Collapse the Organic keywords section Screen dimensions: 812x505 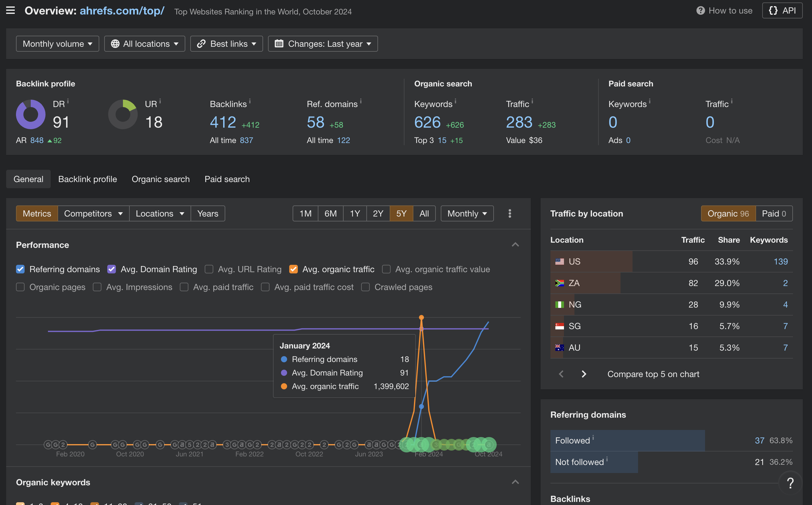point(515,482)
